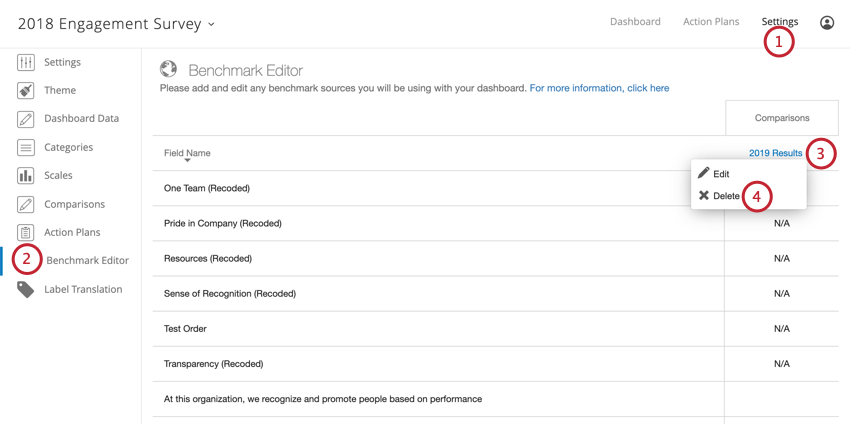
Task: Follow the 'For more information, click here' link
Action: (600, 88)
